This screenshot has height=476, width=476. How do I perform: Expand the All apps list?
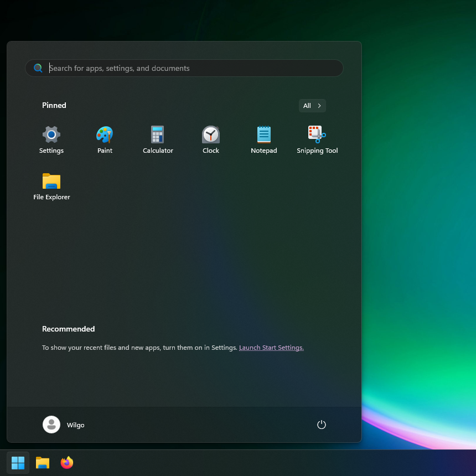coord(312,105)
